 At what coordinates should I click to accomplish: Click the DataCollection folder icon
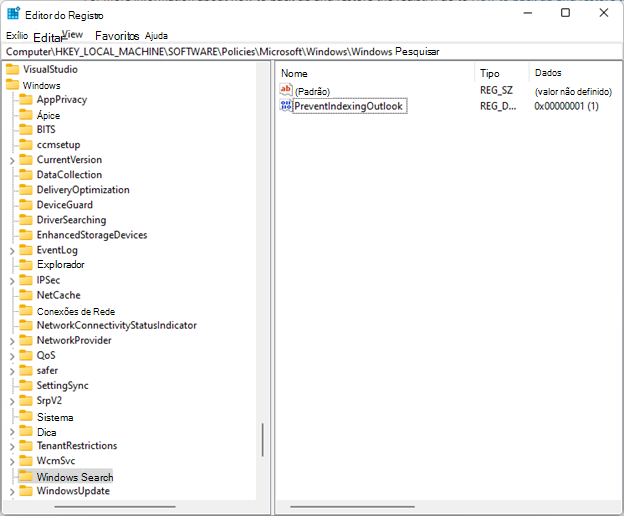click(26, 174)
